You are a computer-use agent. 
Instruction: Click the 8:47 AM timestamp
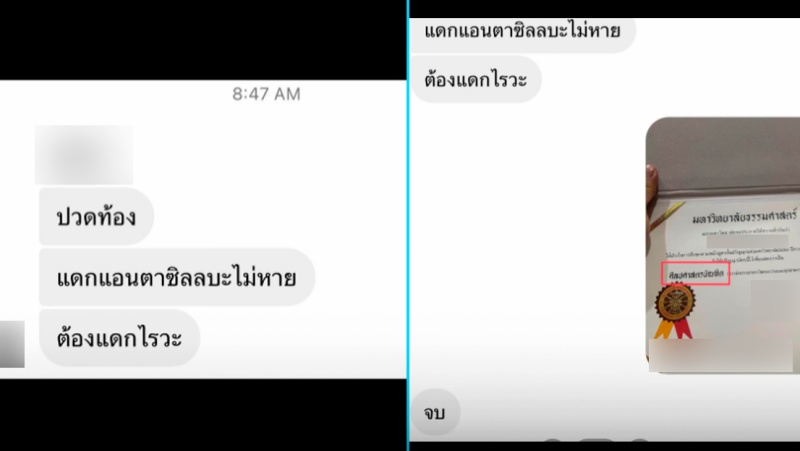tap(266, 94)
